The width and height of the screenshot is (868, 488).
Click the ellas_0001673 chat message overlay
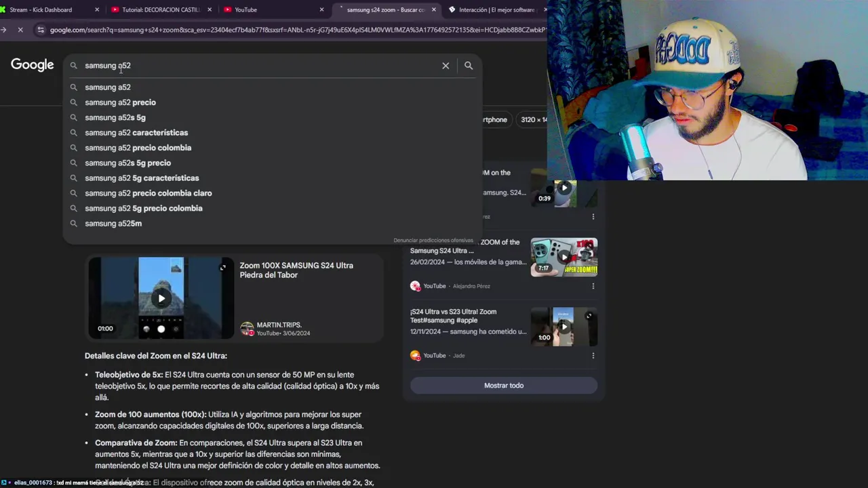coord(73,483)
